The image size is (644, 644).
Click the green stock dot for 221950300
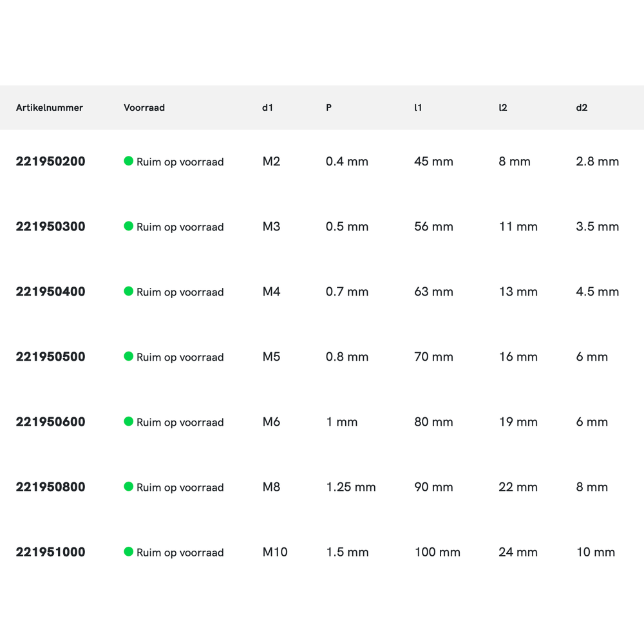click(x=128, y=226)
